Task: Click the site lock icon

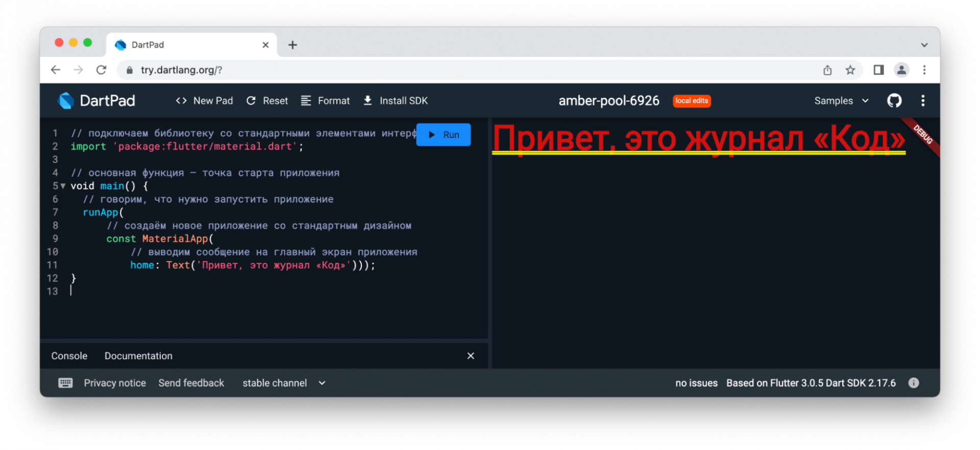Action: (x=130, y=70)
